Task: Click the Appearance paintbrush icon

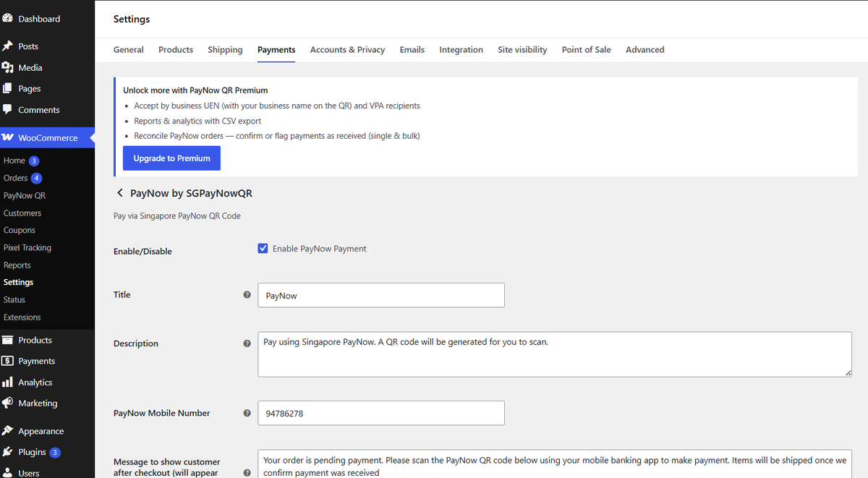Action: point(7,431)
